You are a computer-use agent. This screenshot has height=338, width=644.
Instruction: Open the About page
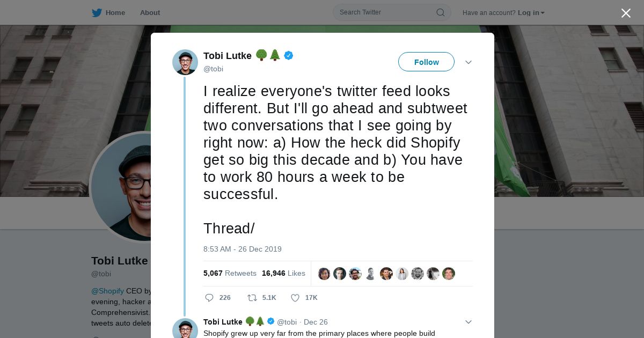pos(150,13)
